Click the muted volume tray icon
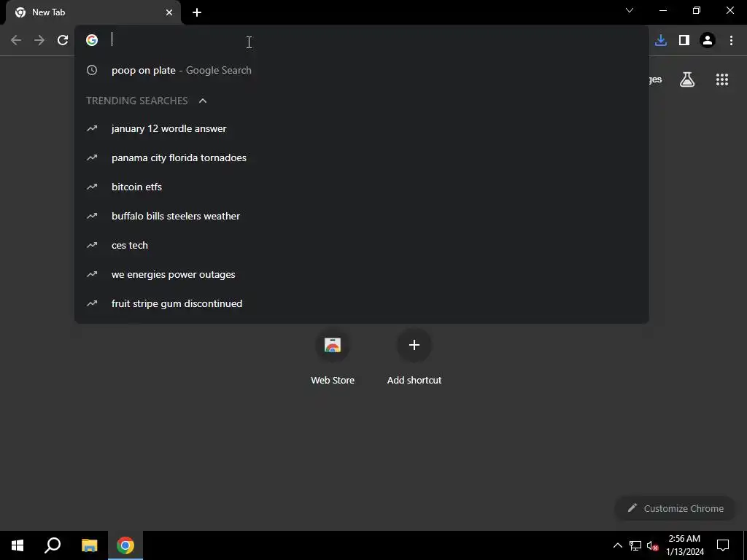 653,545
